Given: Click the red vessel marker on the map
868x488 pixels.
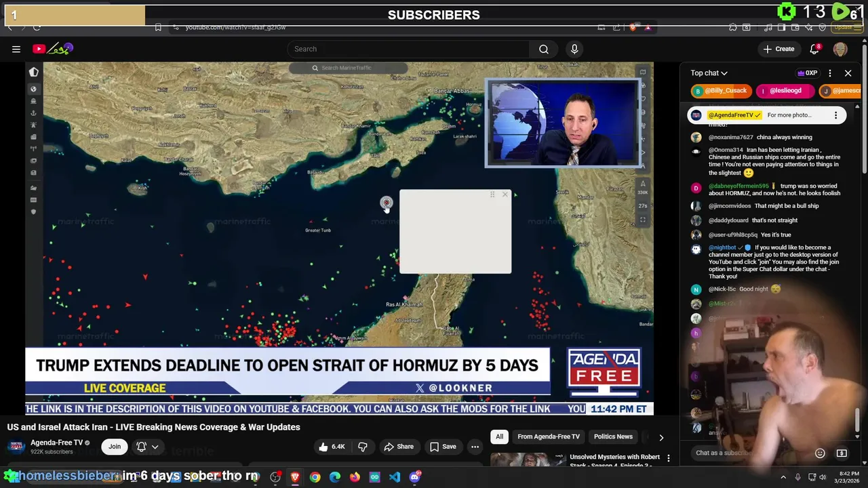Looking at the screenshot, I should tap(386, 202).
